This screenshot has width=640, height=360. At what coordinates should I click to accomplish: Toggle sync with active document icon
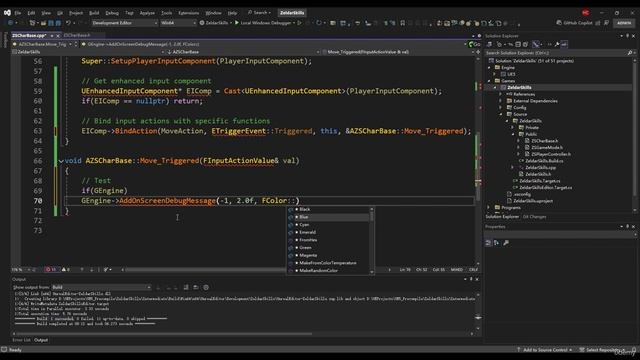tap(510, 44)
